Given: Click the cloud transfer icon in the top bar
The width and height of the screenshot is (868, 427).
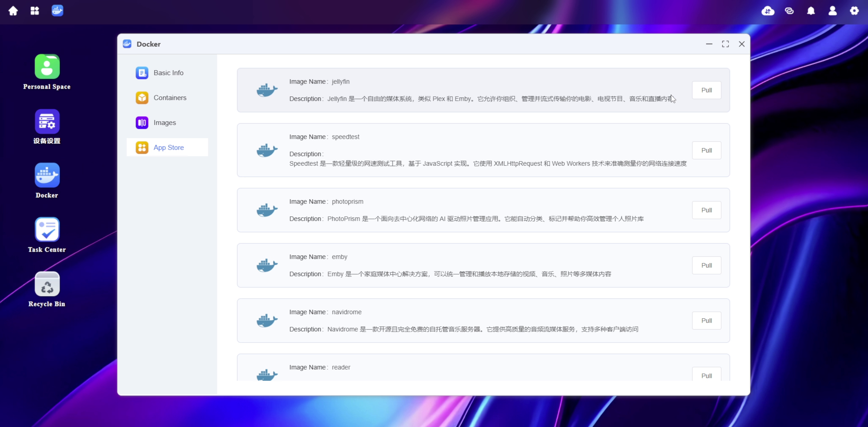Looking at the screenshot, I should point(768,11).
